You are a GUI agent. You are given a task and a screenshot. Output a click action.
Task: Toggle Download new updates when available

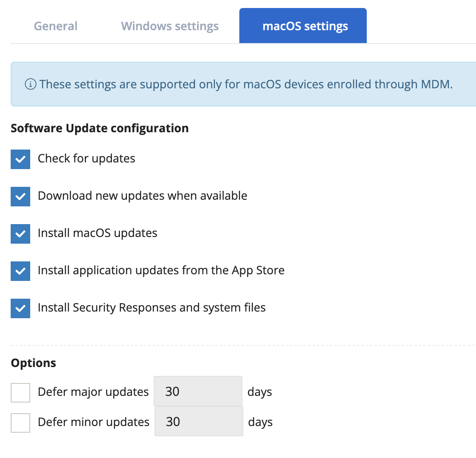(x=20, y=196)
